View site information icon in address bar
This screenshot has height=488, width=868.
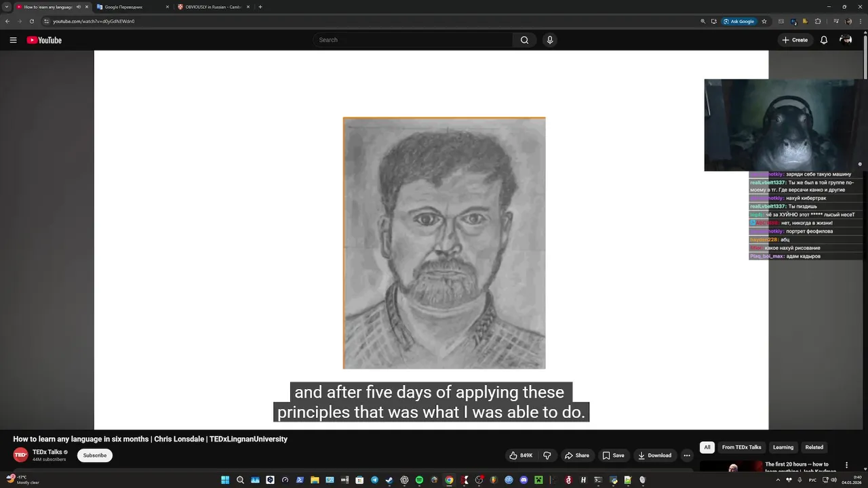pos(46,21)
